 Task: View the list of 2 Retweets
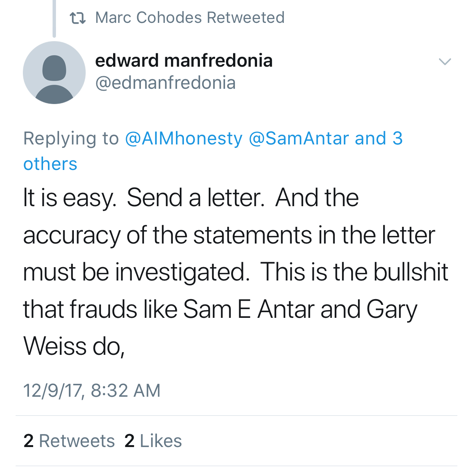tap(69, 441)
